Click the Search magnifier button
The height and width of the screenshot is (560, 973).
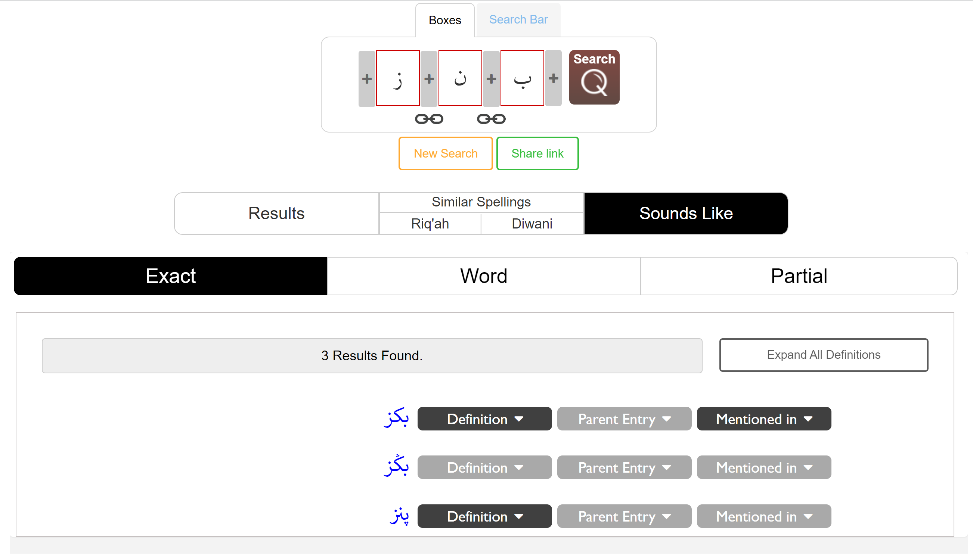click(594, 77)
